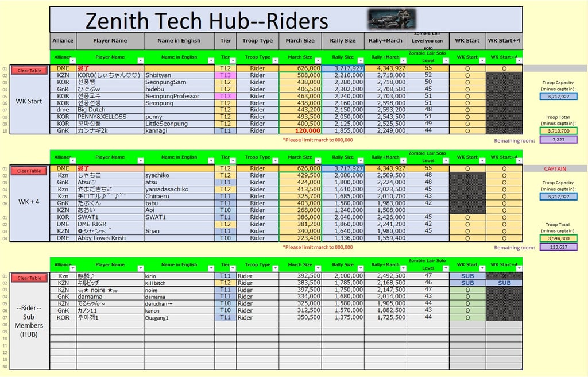Select the 2,492,500 Rally+March cell

click(x=385, y=276)
